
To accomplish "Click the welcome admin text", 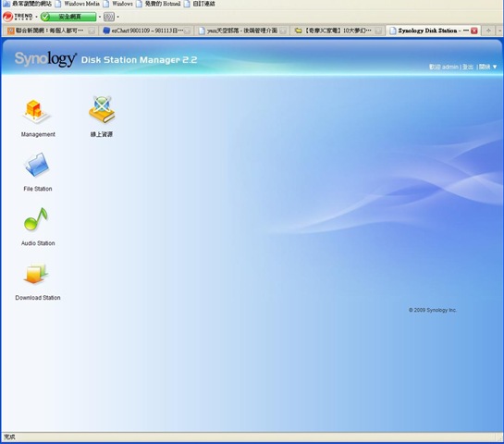I will pos(444,67).
